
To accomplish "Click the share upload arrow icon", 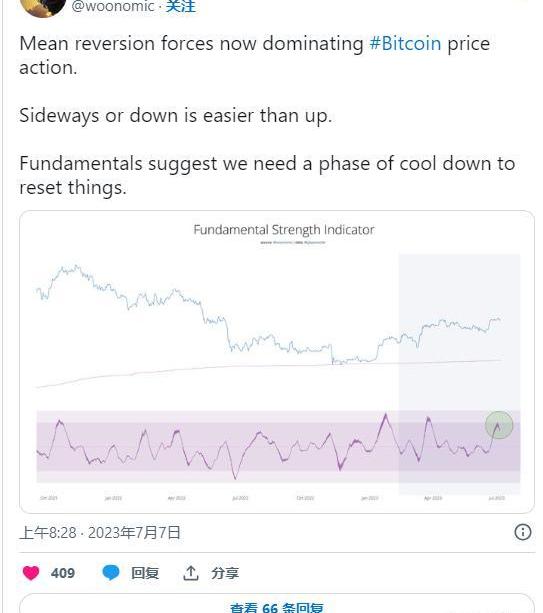I will (x=190, y=573).
